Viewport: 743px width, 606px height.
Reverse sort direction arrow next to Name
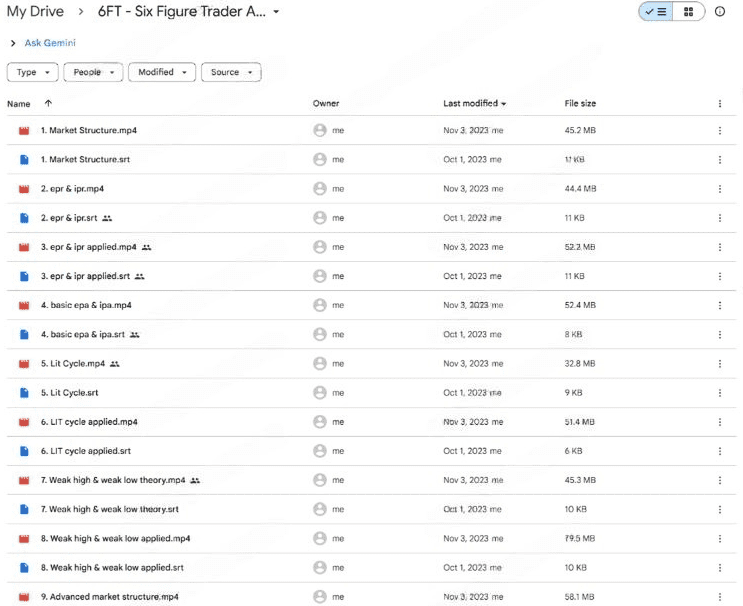point(48,103)
